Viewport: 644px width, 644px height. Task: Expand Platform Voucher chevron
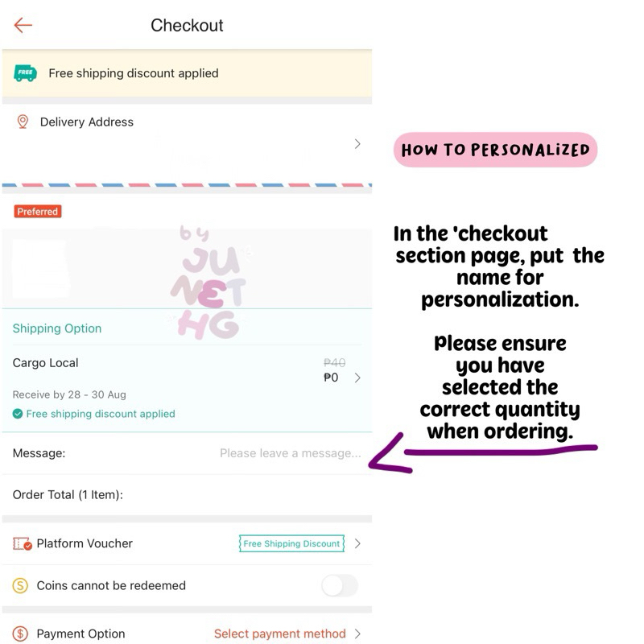(x=357, y=543)
